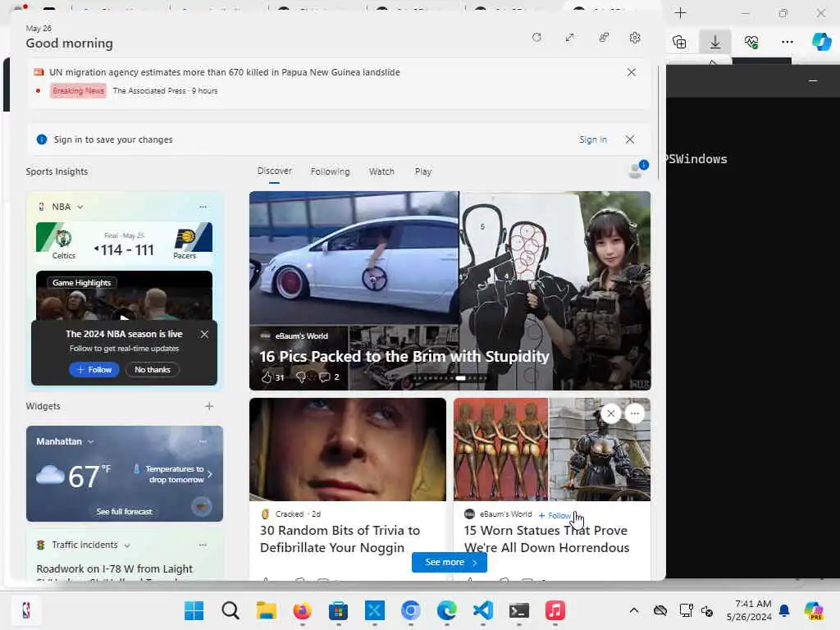Open Terminal from taskbar
The width and height of the screenshot is (840, 630).
click(519, 610)
